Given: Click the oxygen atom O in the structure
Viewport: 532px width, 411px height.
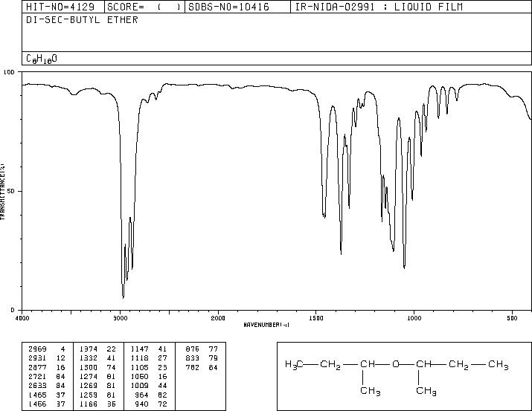Looking at the screenshot, I should [396, 365].
